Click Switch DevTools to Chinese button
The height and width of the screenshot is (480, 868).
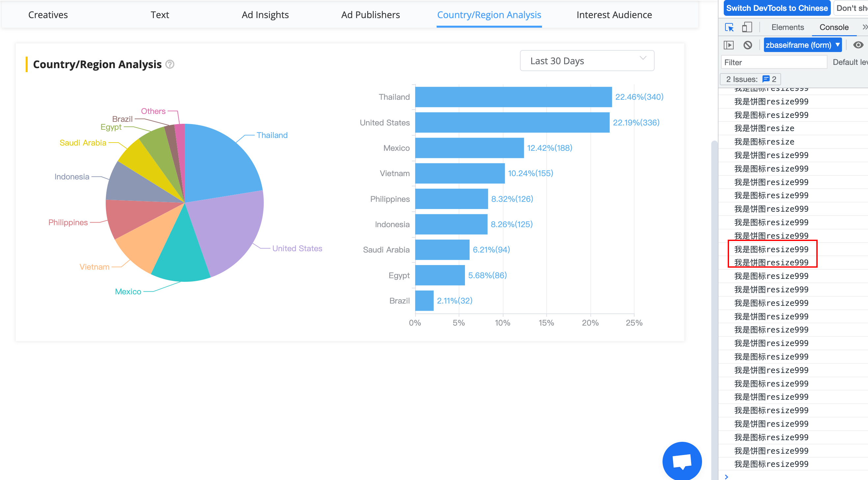click(777, 8)
